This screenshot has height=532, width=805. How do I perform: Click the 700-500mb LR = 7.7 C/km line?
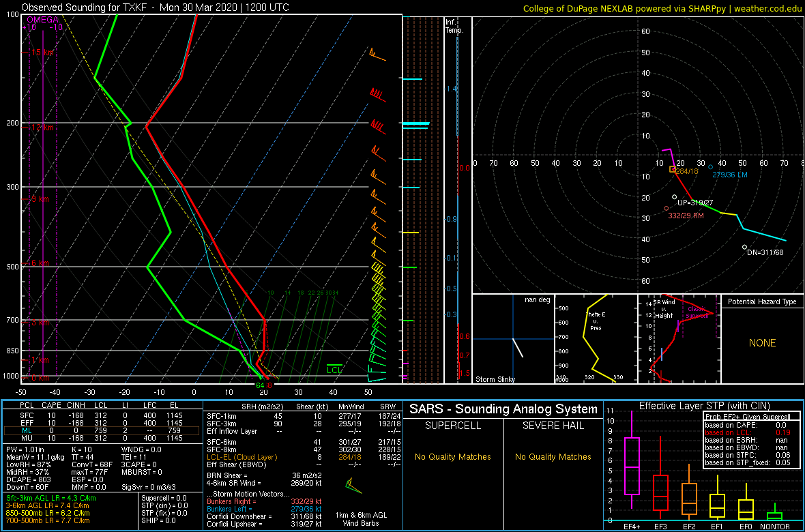click(x=48, y=520)
